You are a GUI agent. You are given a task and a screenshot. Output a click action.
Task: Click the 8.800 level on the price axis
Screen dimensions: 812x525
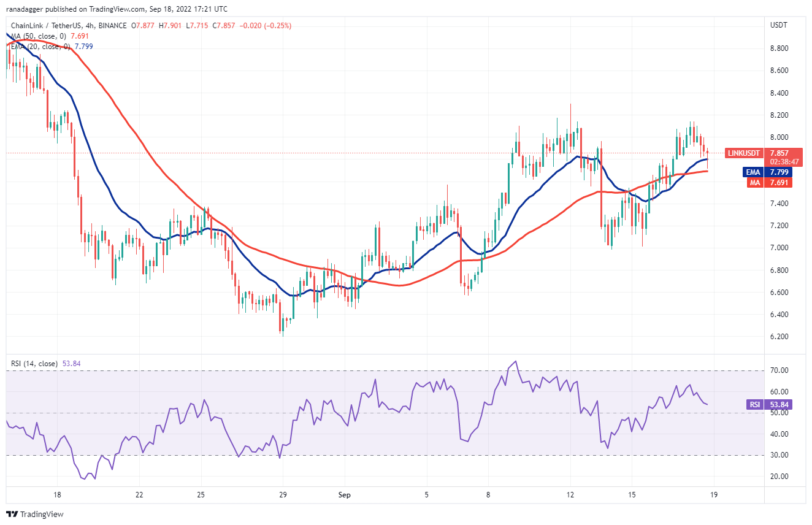(x=779, y=48)
